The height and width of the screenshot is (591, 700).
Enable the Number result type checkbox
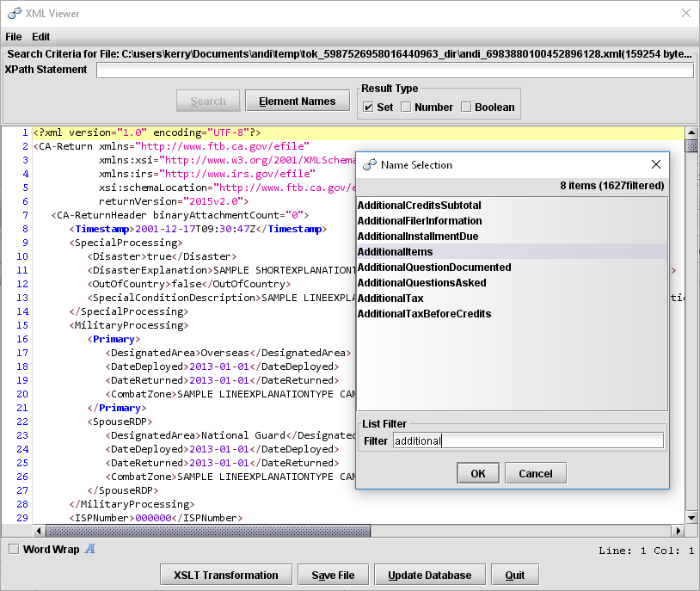click(406, 108)
